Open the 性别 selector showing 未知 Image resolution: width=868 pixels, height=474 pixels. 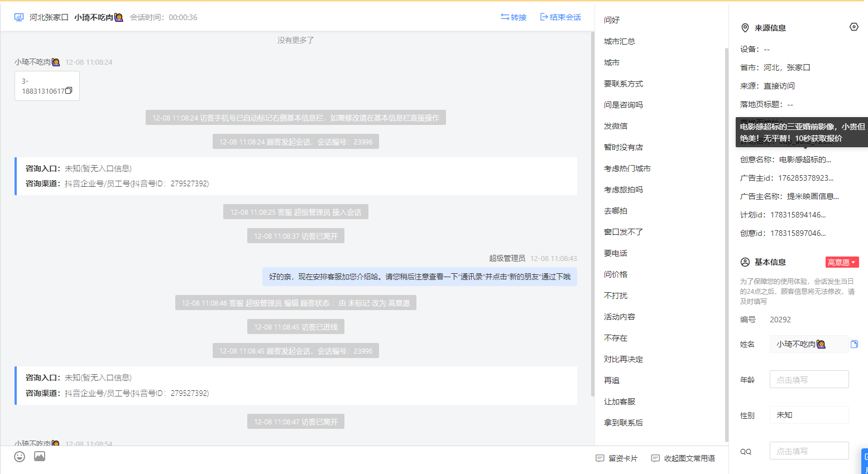(x=809, y=415)
